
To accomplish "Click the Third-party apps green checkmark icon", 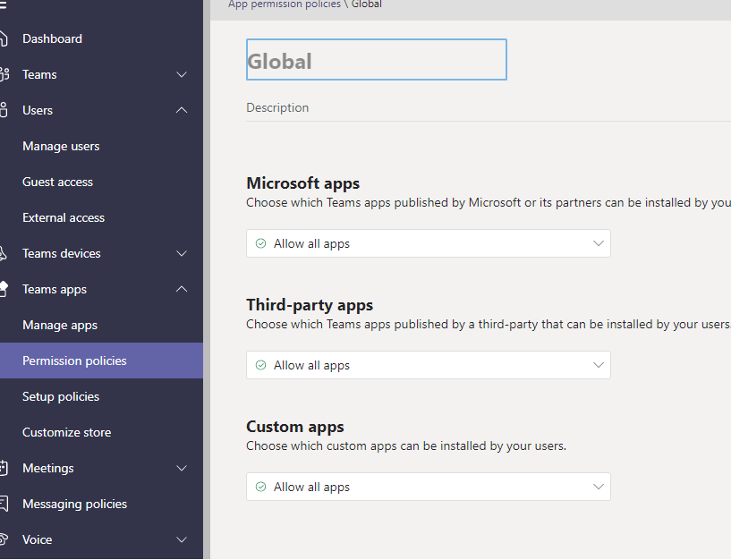I will click(x=260, y=365).
